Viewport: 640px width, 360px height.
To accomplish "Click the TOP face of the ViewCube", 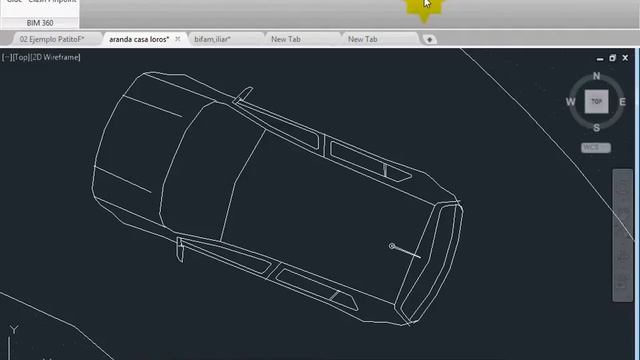I will click(596, 101).
